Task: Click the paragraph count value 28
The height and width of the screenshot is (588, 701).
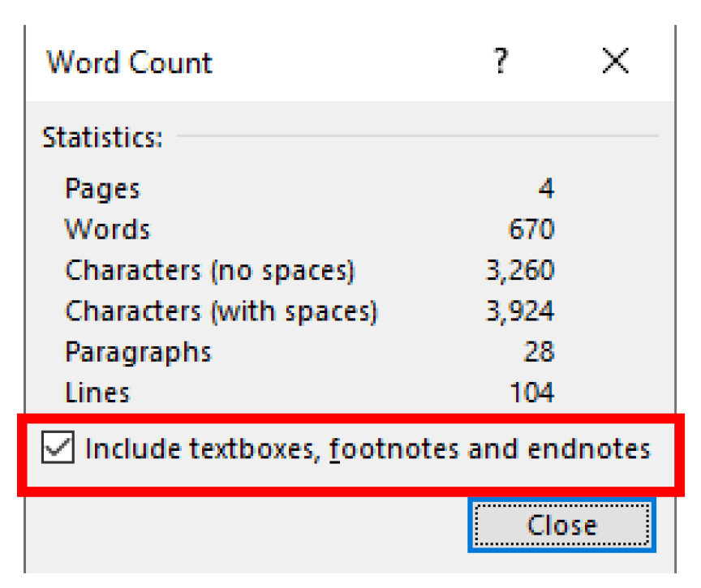Action: [x=540, y=352]
